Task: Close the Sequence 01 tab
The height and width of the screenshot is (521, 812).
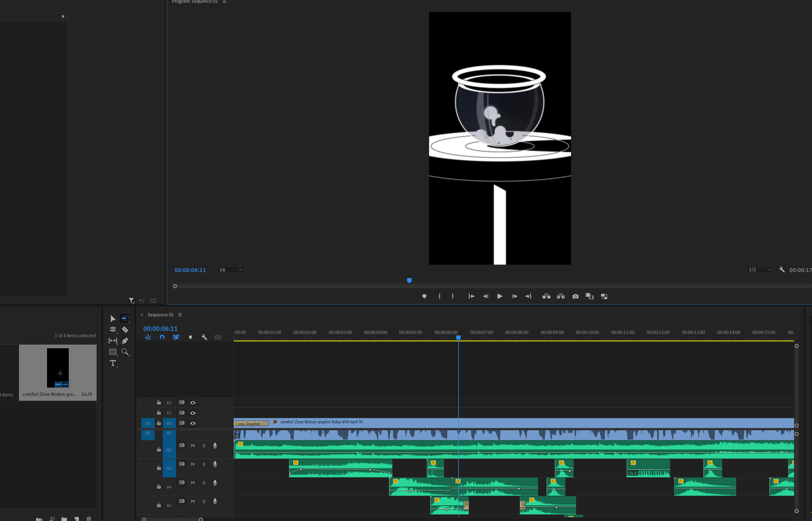Action: point(142,315)
